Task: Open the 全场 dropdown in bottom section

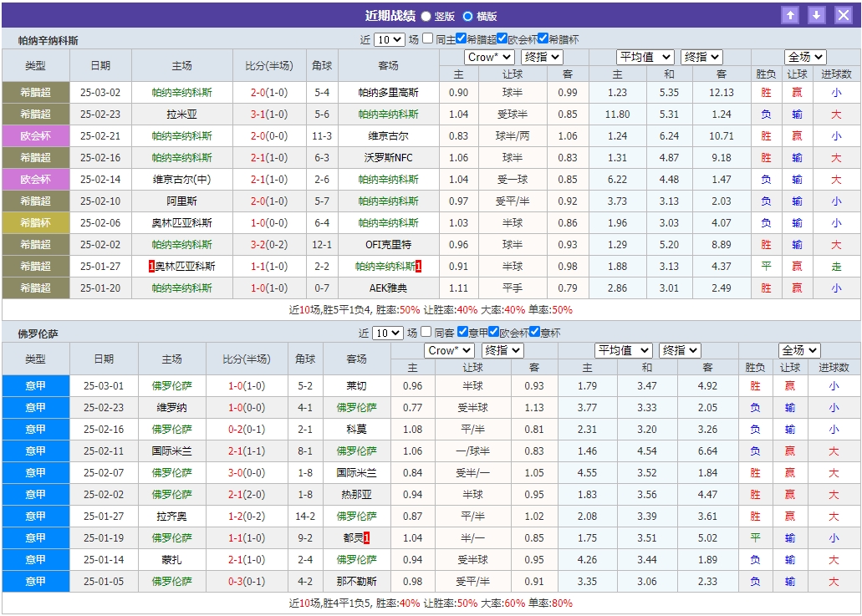Action: click(x=798, y=350)
